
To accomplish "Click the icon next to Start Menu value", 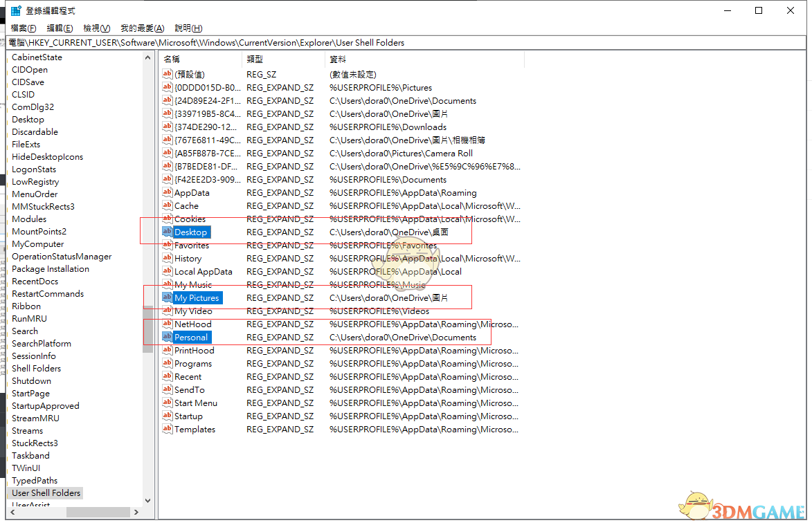I will (167, 403).
